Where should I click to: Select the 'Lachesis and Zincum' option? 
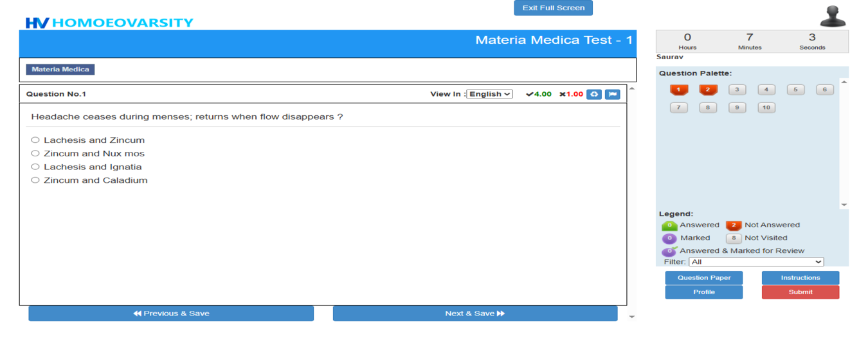(x=35, y=140)
